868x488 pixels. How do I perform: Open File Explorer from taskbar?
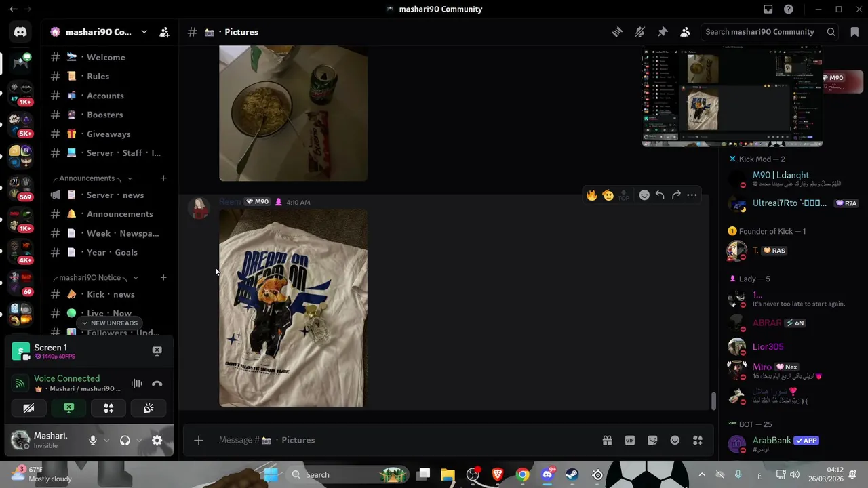coord(448,474)
